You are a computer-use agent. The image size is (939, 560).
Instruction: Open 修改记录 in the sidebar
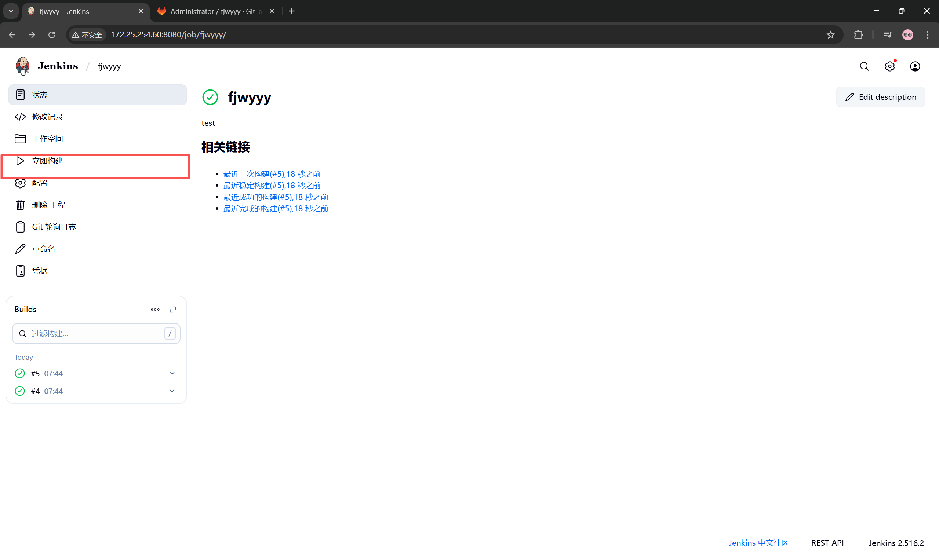click(47, 117)
